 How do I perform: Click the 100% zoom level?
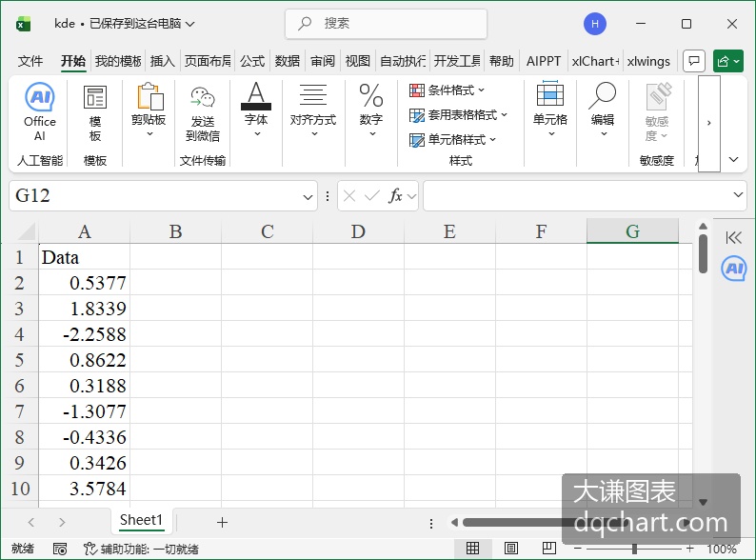[722, 549]
